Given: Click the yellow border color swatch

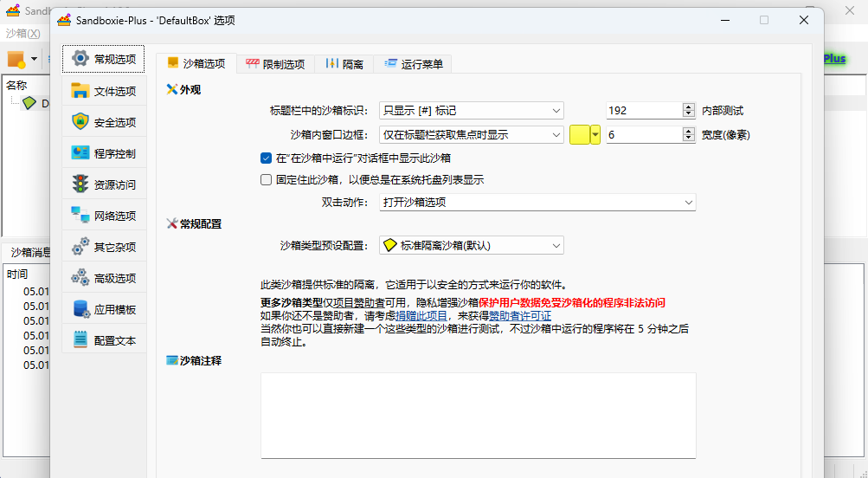Looking at the screenshot, I should click(x=579, y=134).
